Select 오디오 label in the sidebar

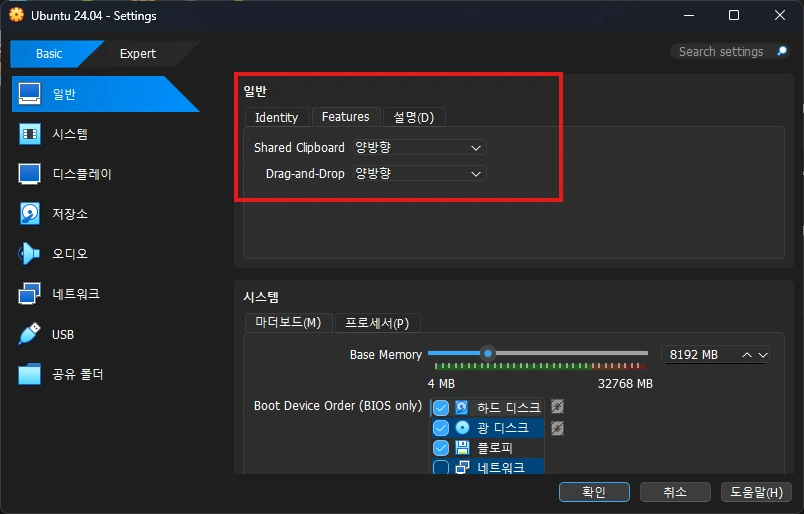coord(70,254)
